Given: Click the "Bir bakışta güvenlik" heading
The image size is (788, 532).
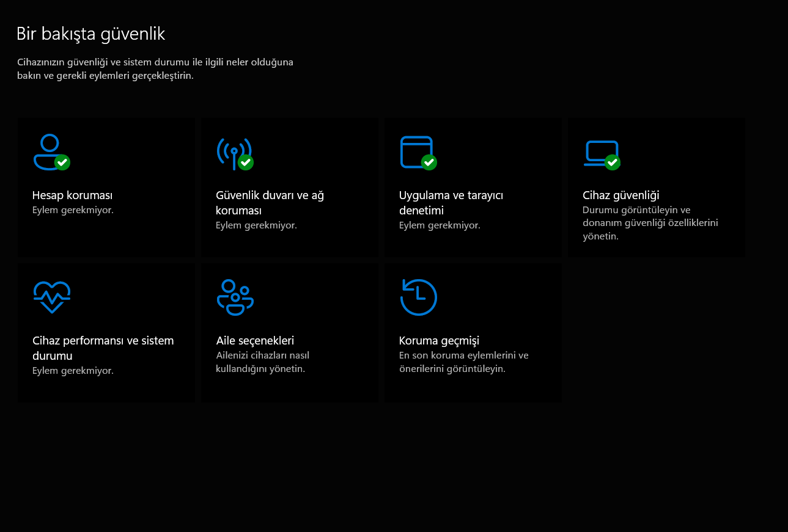Looking at the screenshot, I should (x=90, y=34).
